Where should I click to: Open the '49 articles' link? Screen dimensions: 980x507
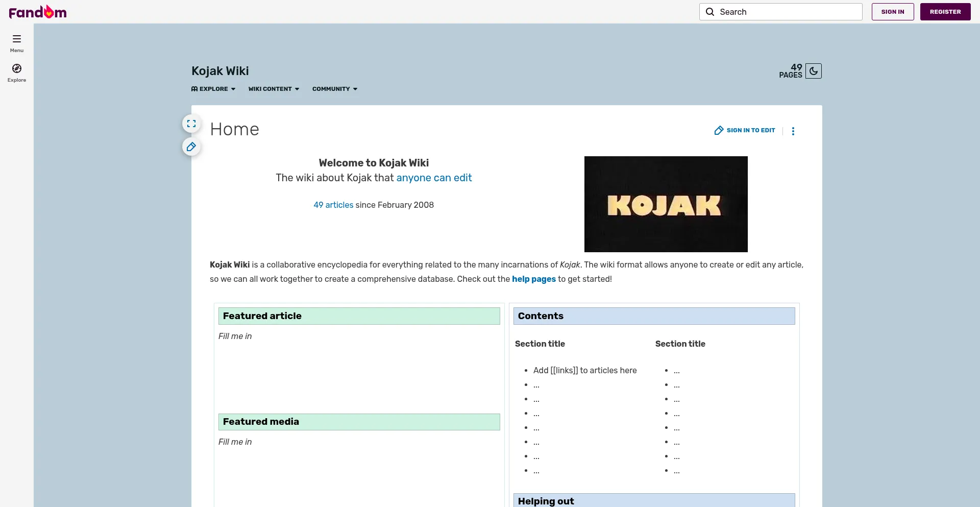click(333, 205)
